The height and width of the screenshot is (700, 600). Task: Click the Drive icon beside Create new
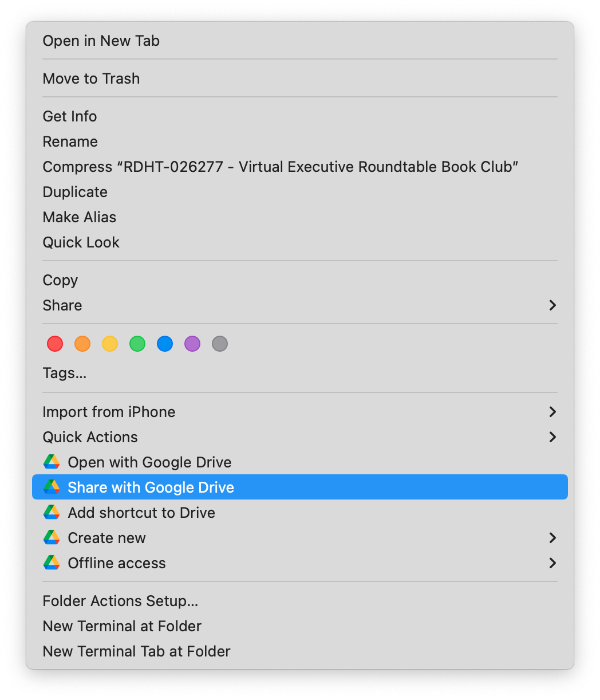tap(52, 538)
